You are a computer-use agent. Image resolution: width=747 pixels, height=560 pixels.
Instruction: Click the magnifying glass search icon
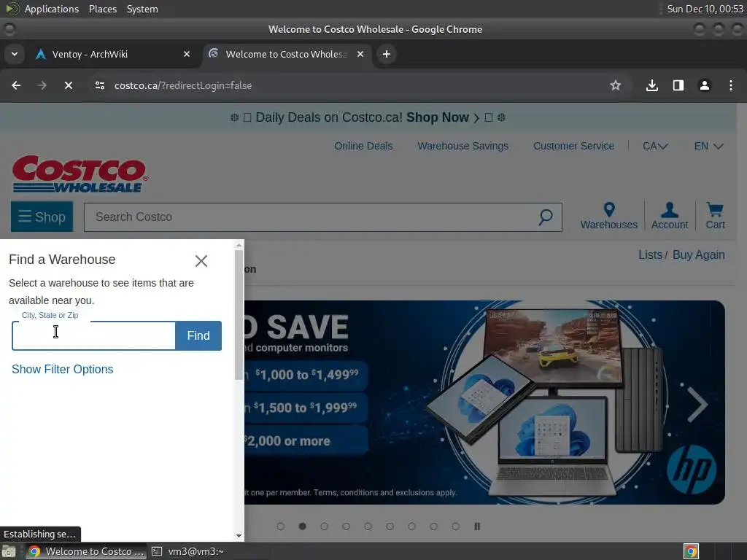pos(546,217)
